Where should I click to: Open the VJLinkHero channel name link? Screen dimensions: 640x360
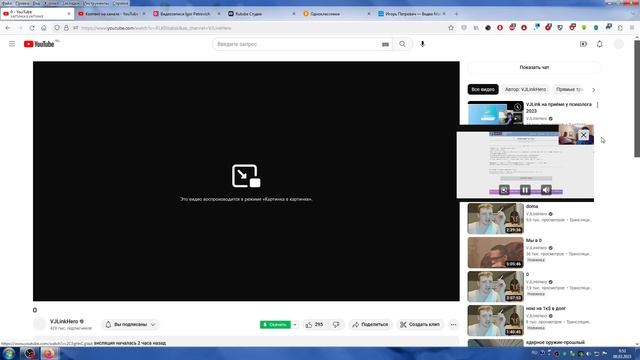pyautogui.click(x=64, y=321)
